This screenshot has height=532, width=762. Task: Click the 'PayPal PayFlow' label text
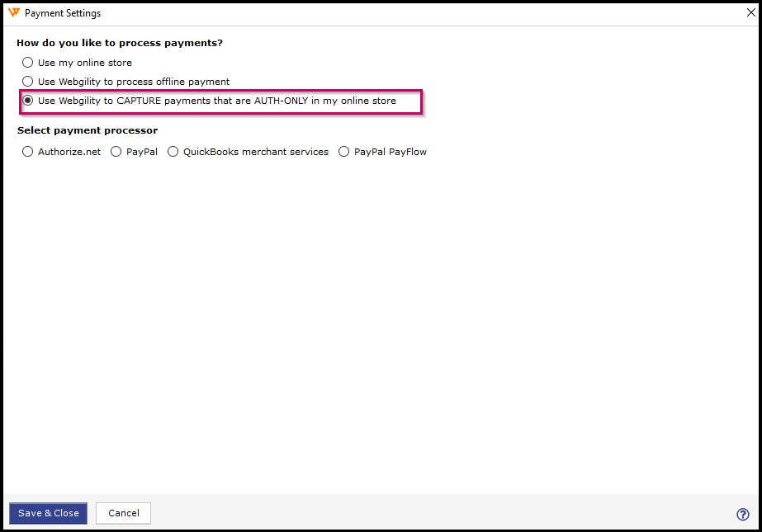tap(390, 152)
